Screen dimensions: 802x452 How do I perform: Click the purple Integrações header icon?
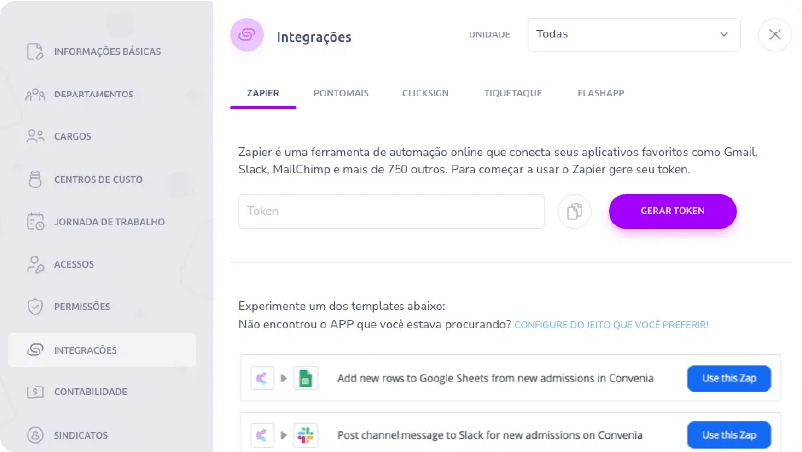point(247,35)
